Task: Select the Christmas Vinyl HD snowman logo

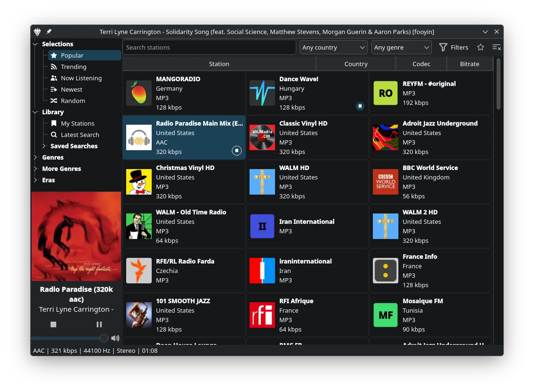Action: [x=139, y=182]
